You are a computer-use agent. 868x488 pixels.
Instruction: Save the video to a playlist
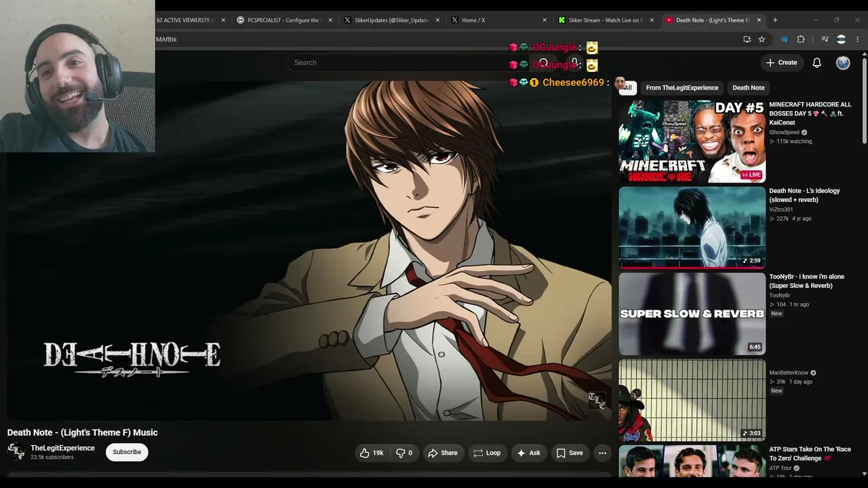click(570, 453)
